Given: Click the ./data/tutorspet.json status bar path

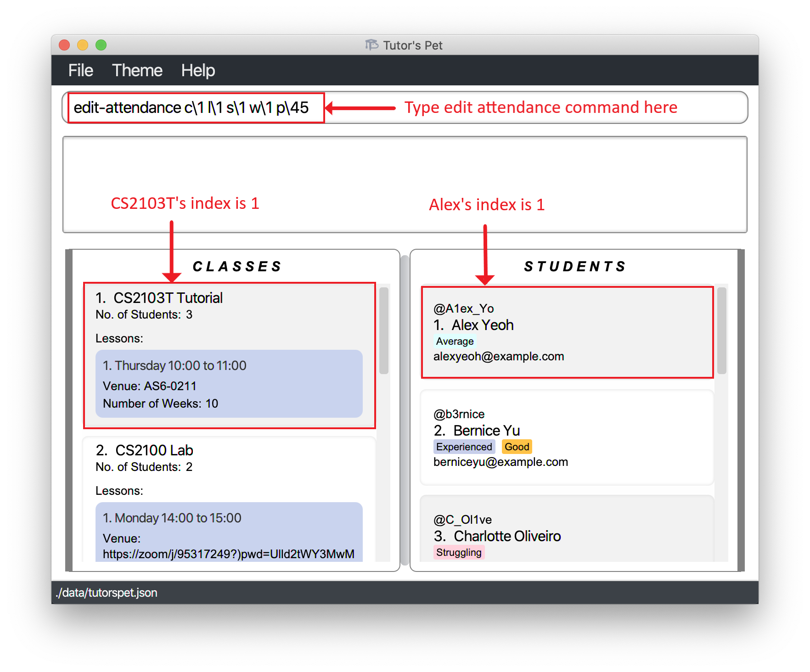Looking at the screenshot, I should [x=107, y=593].
